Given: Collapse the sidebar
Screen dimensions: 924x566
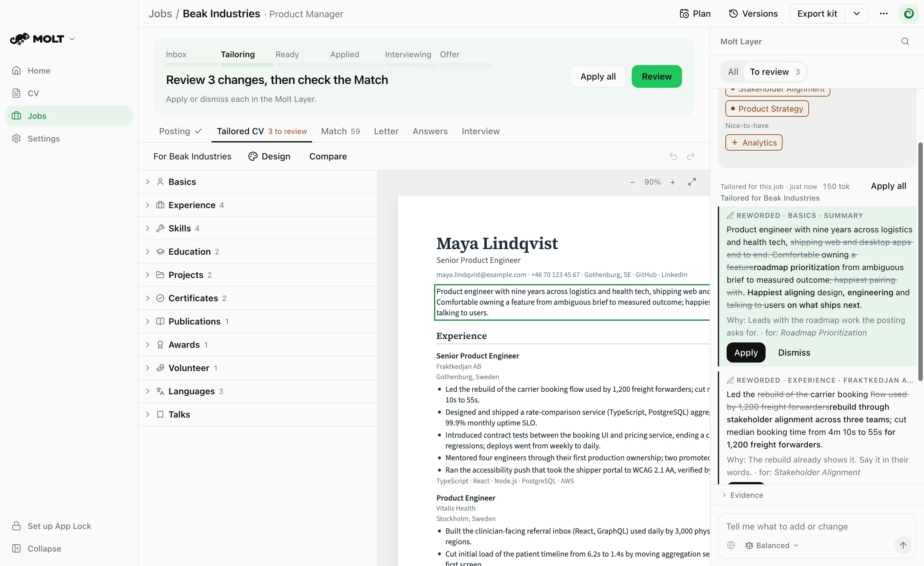Looking at the screenshot, I should coord(69,548).
